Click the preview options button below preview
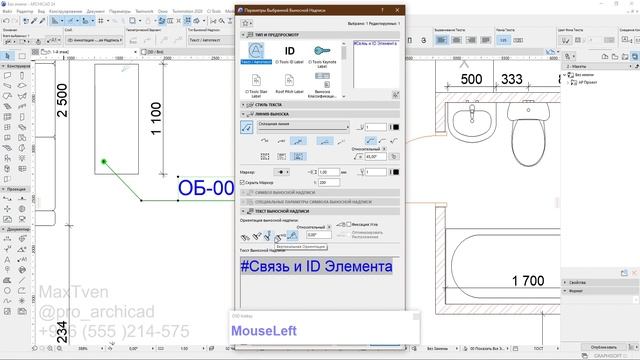 (x=396, y=95)
